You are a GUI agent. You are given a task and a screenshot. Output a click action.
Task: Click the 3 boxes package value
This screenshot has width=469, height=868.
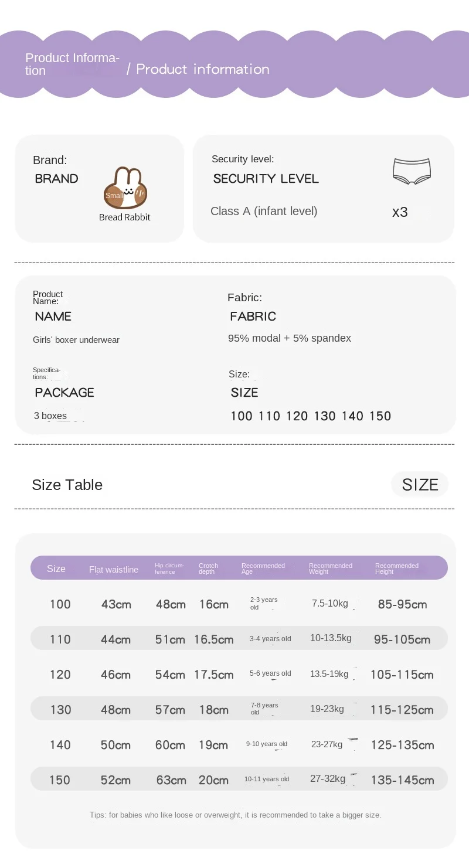click(50, 416)
